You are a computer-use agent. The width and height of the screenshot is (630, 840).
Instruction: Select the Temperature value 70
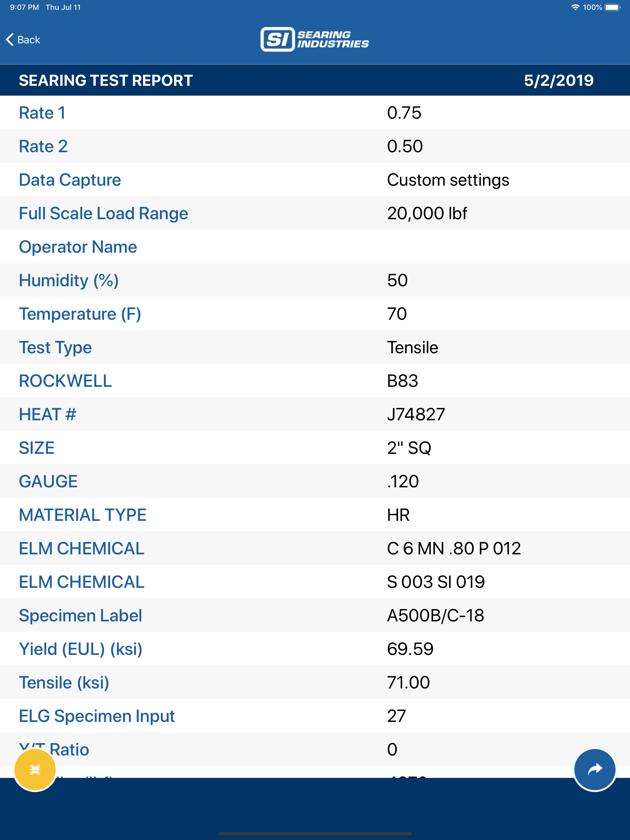coord(397,314)
